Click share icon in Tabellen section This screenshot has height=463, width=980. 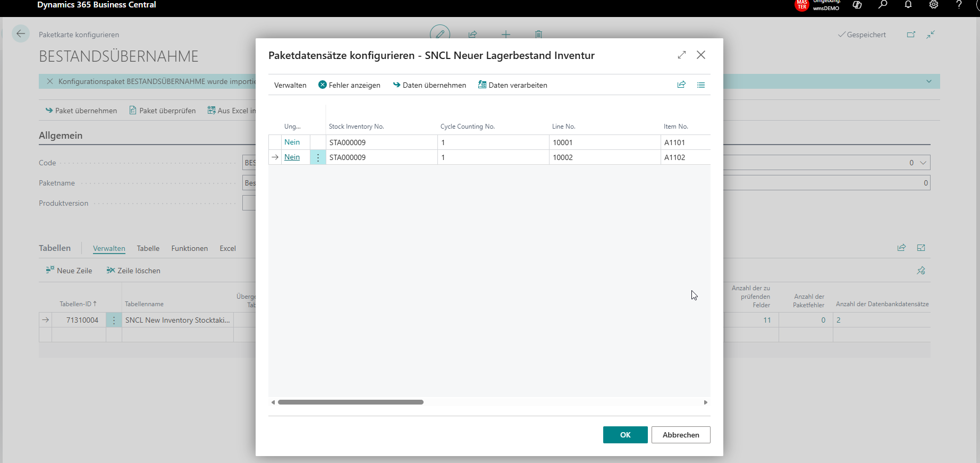click(x=901, y=248)
